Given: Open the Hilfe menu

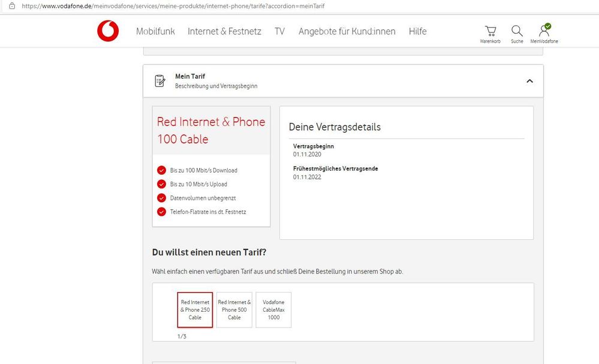Looking at the screenshot, I should [x=418, y=31].
